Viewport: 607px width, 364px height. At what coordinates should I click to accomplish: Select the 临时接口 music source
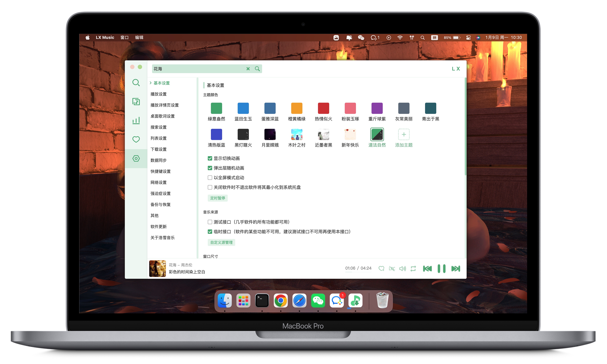tap(210, 232)
